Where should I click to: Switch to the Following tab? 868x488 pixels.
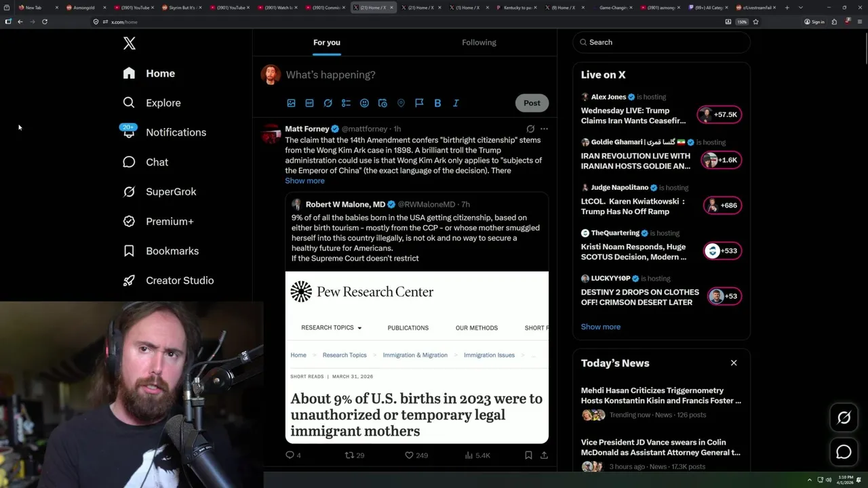point(479,42)
